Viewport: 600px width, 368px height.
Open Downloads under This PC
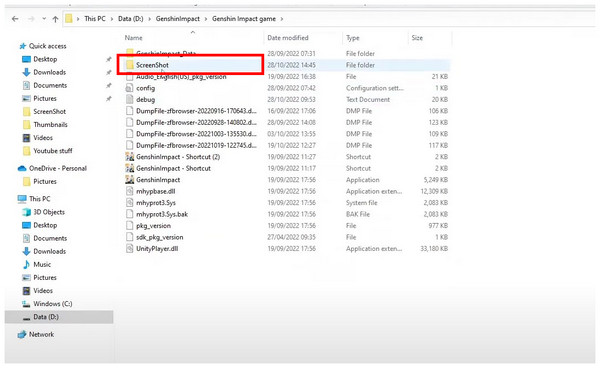[x=44, y=251]
